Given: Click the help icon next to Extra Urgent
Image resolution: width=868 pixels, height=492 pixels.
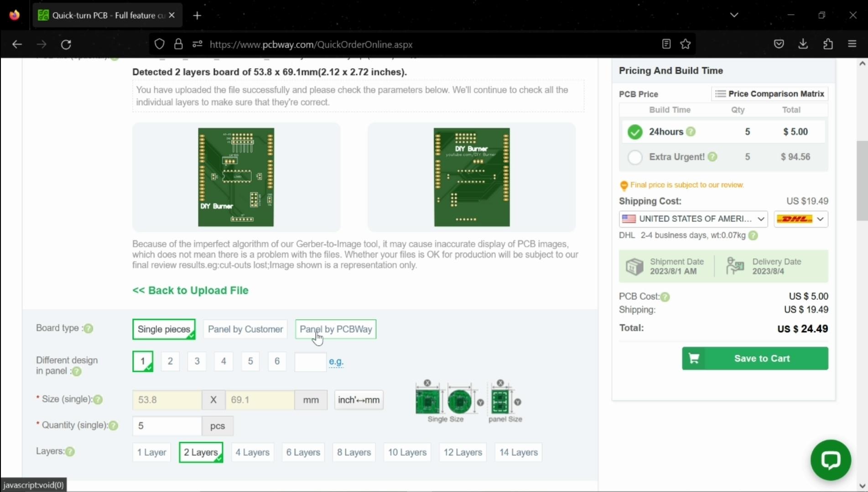Looking at the screenshot, I should pyautogui.click(x=712, y=156).
